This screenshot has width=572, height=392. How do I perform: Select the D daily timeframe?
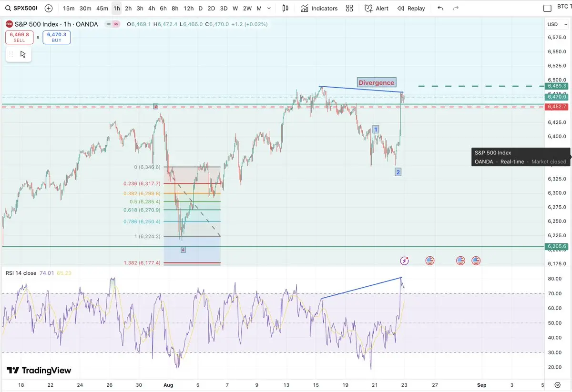[x=200, y=8]
